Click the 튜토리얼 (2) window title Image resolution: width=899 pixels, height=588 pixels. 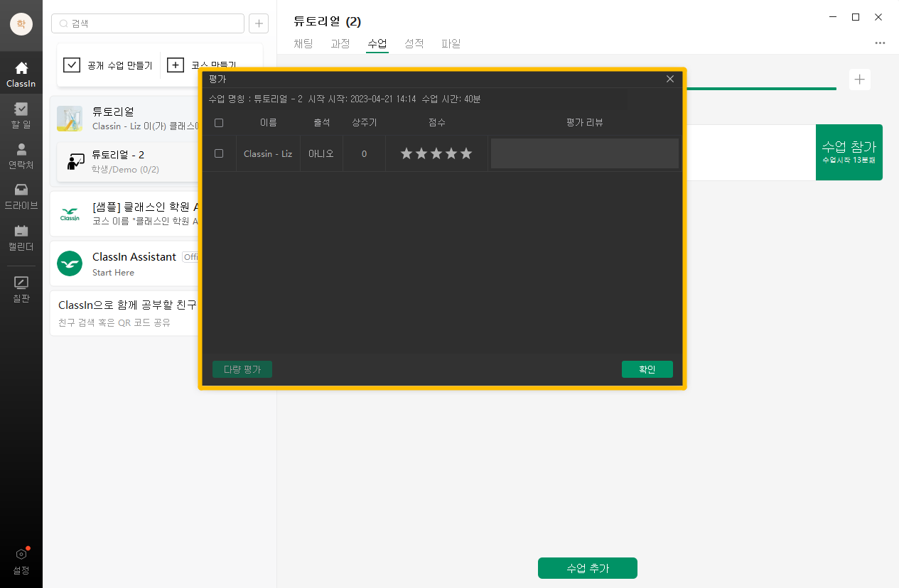point(328,21)
